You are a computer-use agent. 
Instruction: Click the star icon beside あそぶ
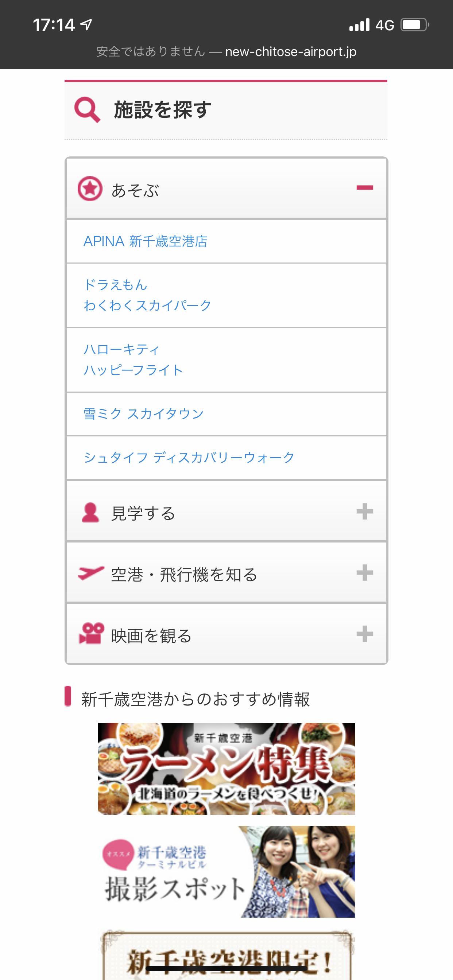point(90,188)
